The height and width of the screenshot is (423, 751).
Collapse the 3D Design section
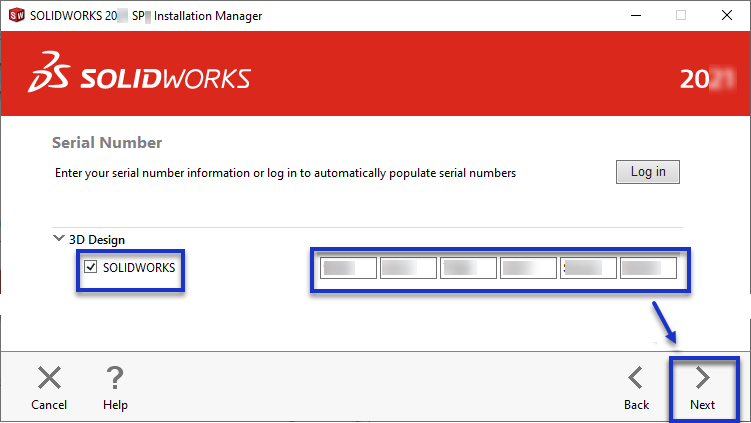click(58, 238)
